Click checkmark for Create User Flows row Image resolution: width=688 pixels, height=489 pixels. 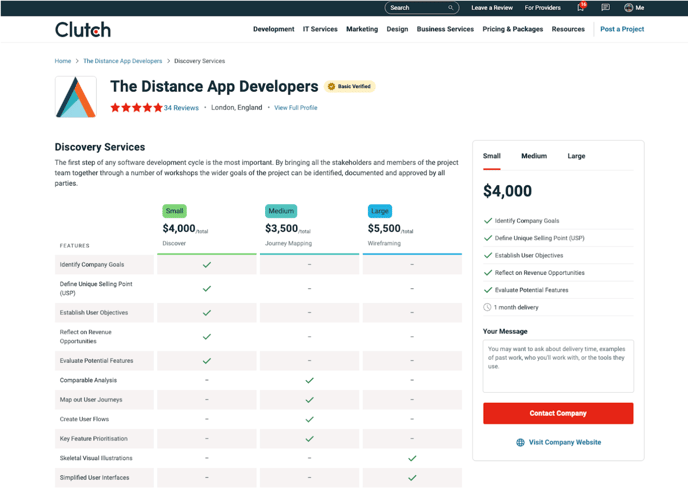tap(309, 419)
